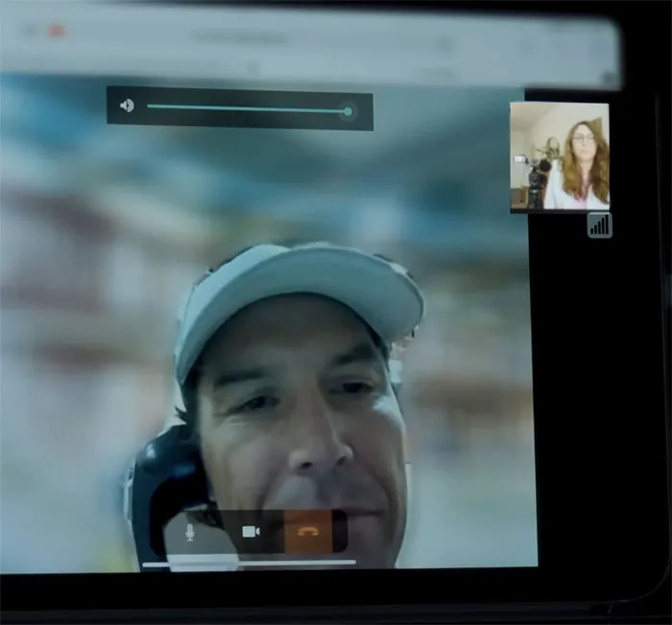
Task: Click the dark volume overlay panel background
Action: (240, 108)
